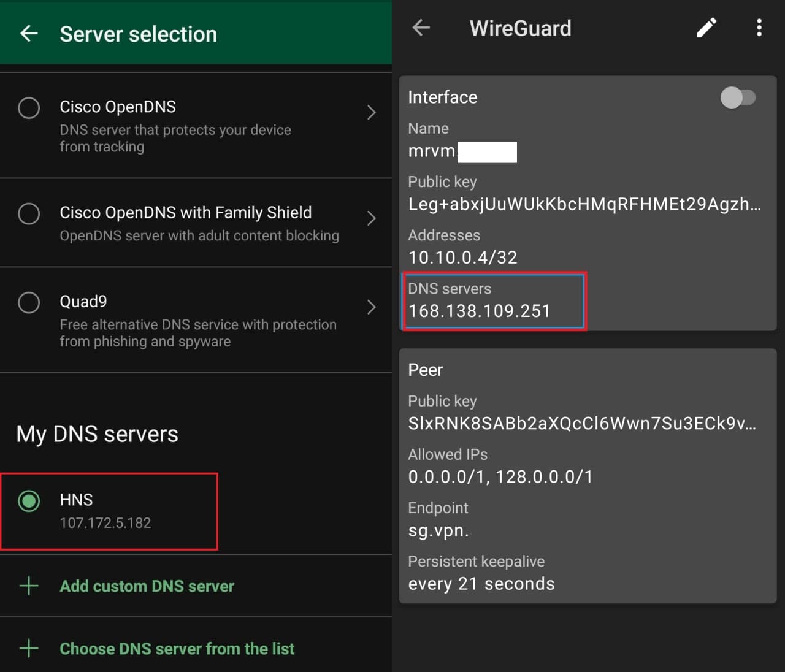Expand Cisco OpenDNS Family Shield details chevron
Viewport: 785px width, 672px height.
tap(371, 218)
